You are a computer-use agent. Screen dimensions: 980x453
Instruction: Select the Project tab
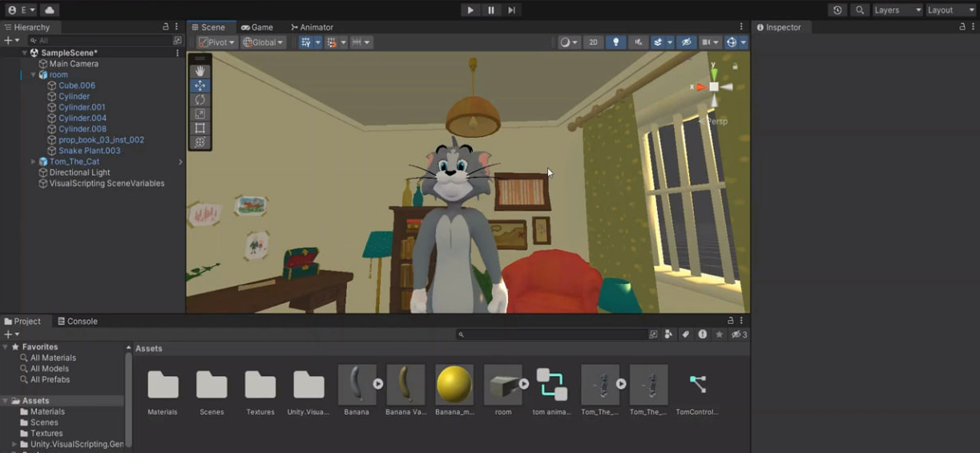point(23,322)
